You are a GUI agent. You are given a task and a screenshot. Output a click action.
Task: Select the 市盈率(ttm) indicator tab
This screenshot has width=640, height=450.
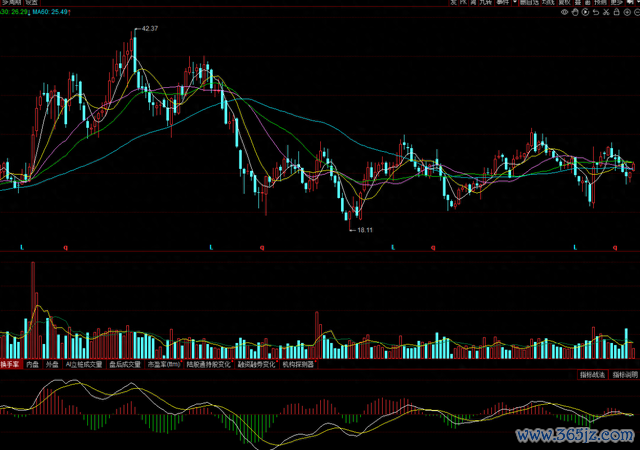[x=163, y=365]
